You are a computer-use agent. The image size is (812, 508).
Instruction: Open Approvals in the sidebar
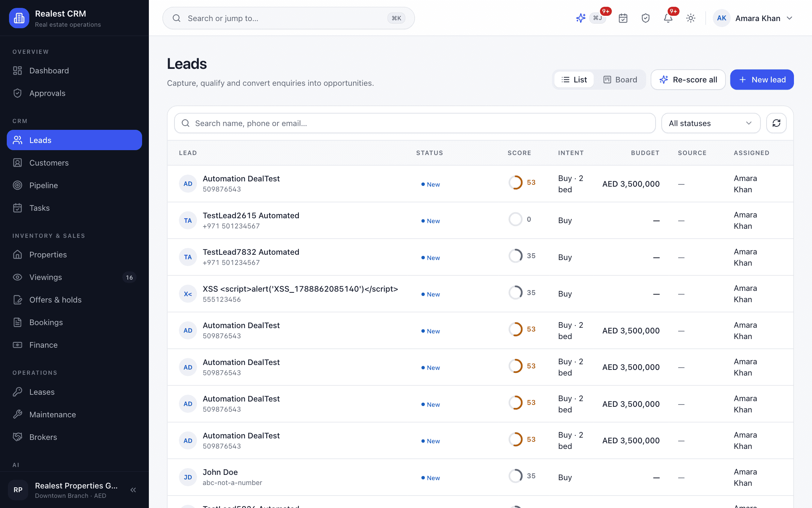pyautogui.click(x=74, y=93)
